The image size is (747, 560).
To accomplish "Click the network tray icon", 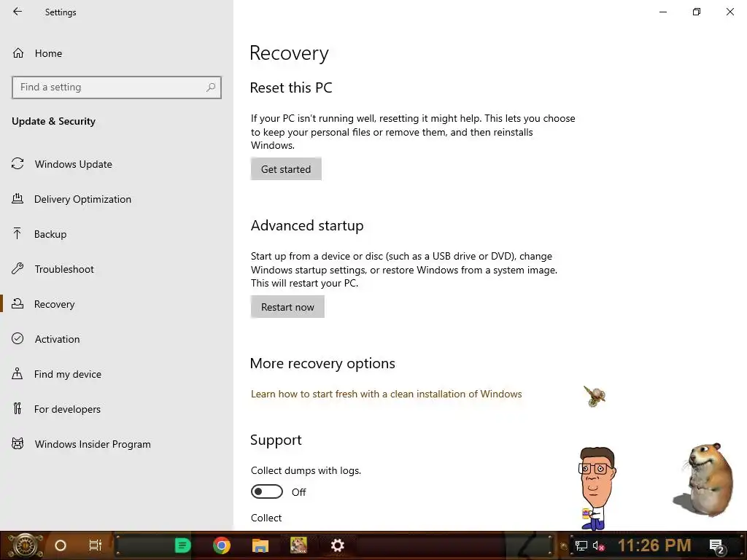I will (581, 546).
